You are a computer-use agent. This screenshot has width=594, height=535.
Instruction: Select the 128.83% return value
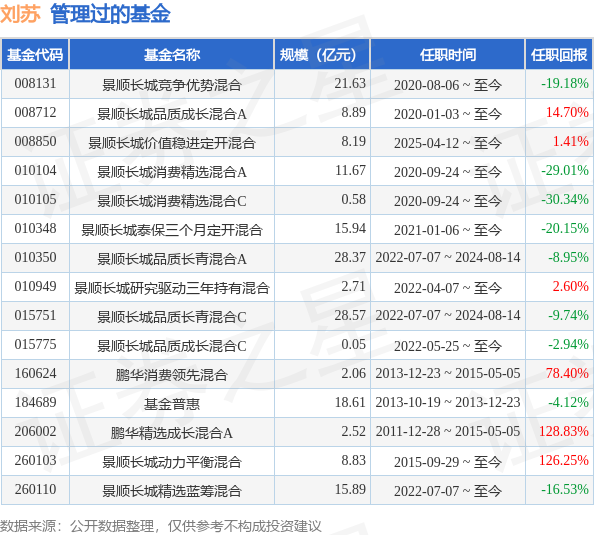(564, 432)
